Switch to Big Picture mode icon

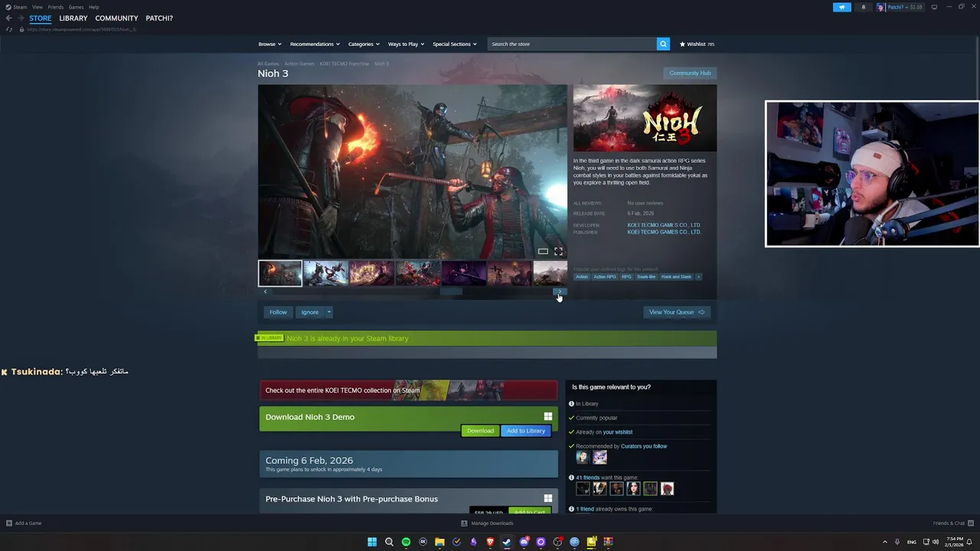934,7
